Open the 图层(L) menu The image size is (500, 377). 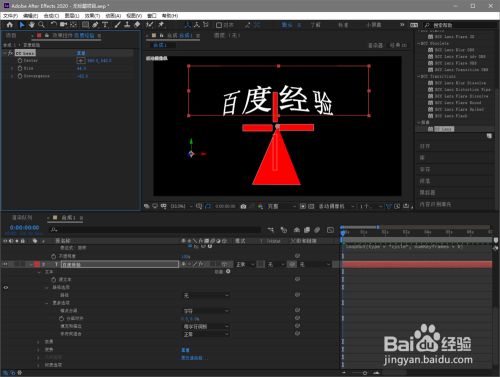(x=72, y=16)
